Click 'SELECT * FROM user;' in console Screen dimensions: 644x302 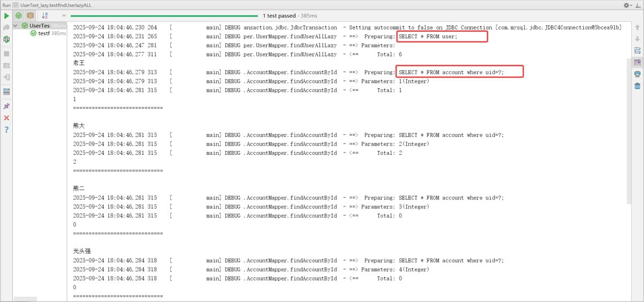(x=428, y=36)
